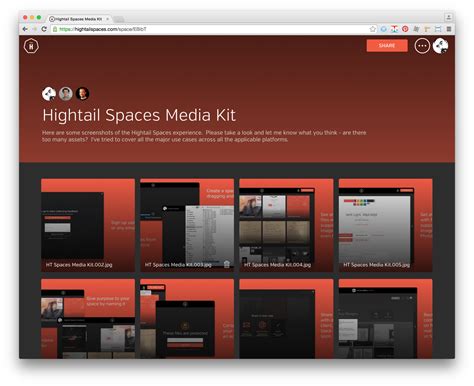Click the SHARE button
The image size is (474, 386).
(x=387, y=45)
